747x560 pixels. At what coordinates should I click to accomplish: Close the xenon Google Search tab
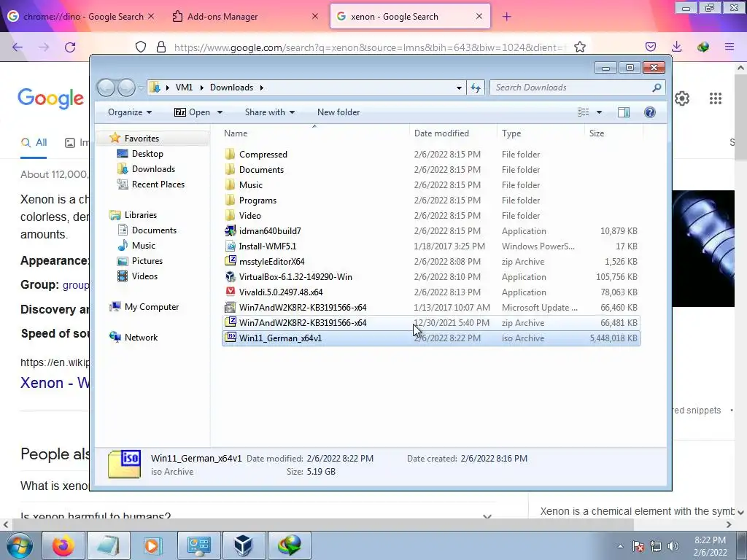click(479, 16)
